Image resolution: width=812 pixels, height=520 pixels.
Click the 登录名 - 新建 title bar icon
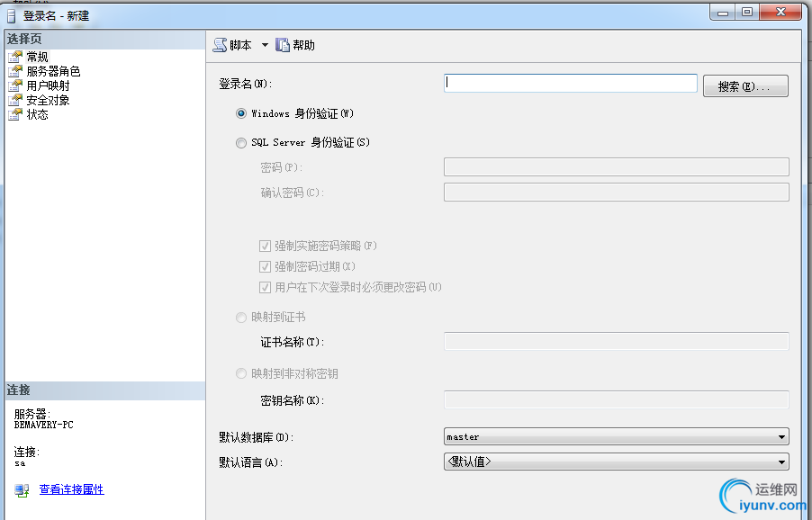(x=12, y=16)
